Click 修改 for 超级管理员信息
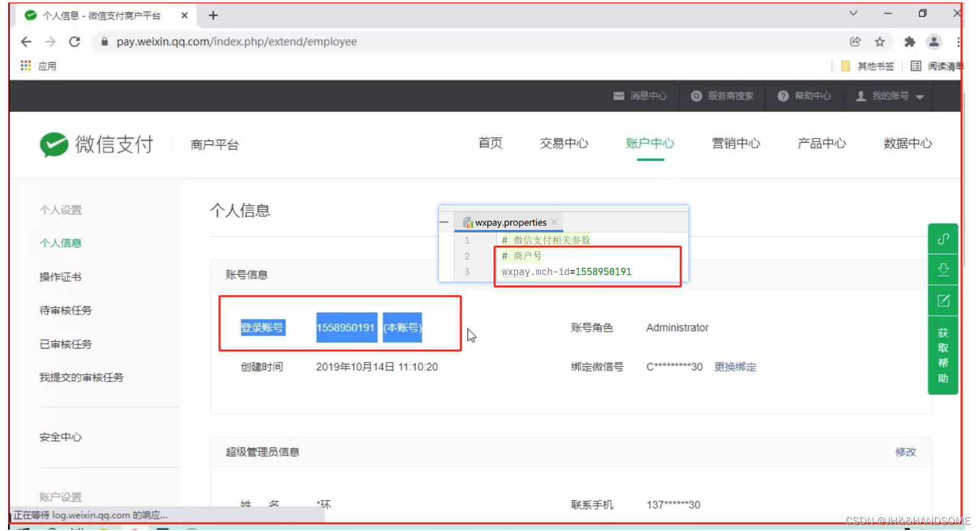This screenshot has height=531, width=980. pos(906,452)
